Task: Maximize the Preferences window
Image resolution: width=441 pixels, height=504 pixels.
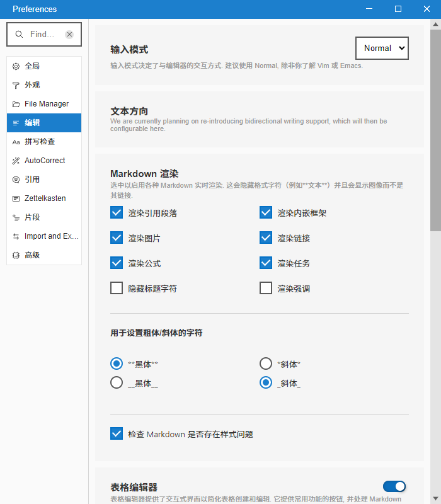Action: (398, 9)
